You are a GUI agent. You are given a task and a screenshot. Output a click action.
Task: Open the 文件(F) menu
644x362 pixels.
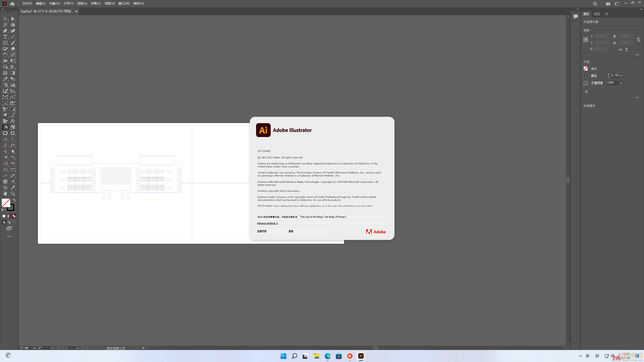(27, 4)
